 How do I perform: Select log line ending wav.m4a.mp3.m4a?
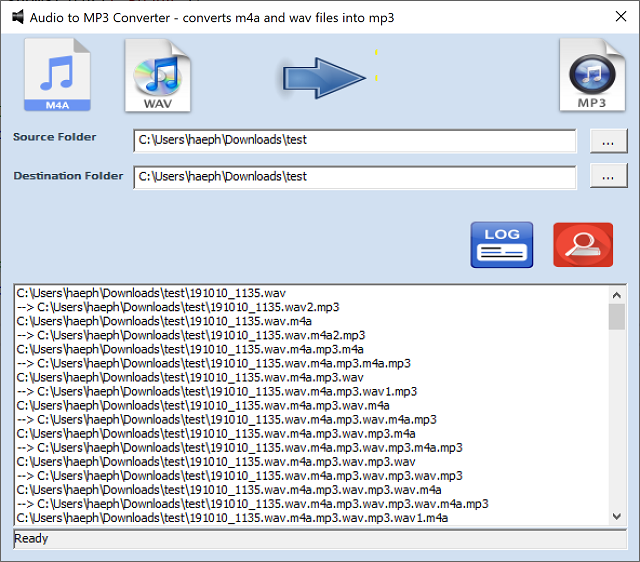coord(190,349)
